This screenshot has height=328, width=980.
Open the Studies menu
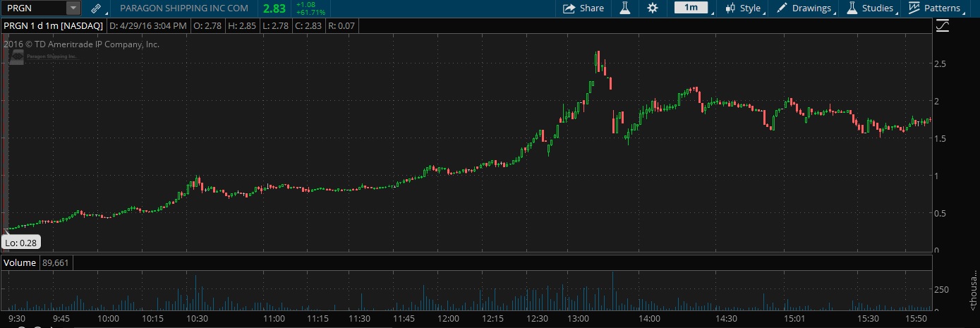(871, 8)
